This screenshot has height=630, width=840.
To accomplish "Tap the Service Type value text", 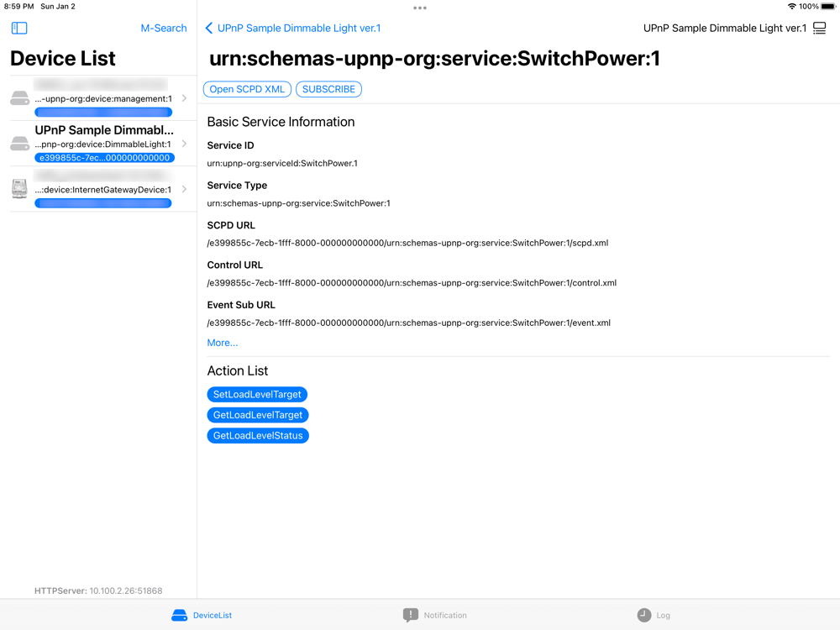I will (298, 203).
